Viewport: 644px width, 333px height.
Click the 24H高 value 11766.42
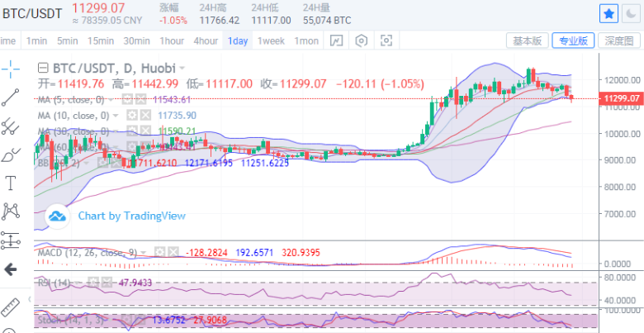pyautogui.click(x=220, y=20)
